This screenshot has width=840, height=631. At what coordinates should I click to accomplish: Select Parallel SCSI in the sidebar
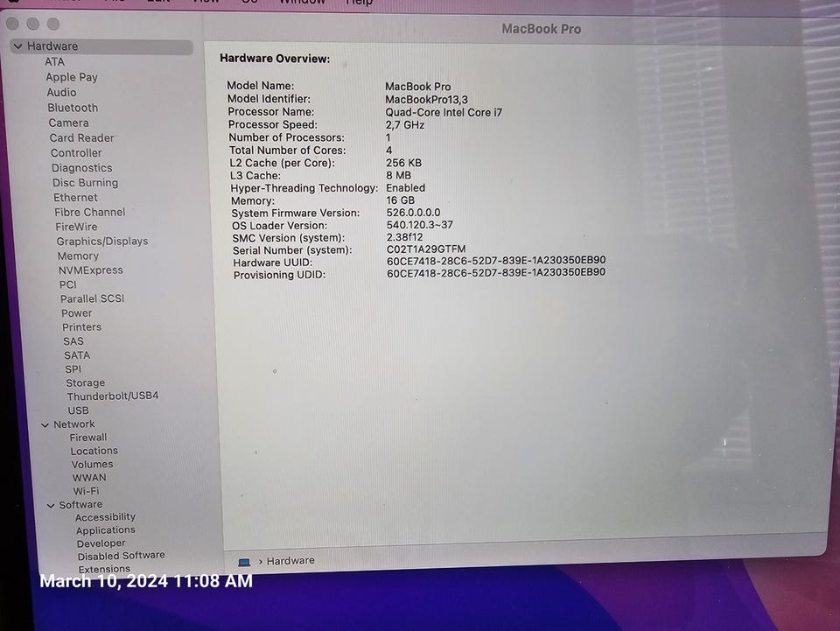pyautogui.click(x=92, y=299)
